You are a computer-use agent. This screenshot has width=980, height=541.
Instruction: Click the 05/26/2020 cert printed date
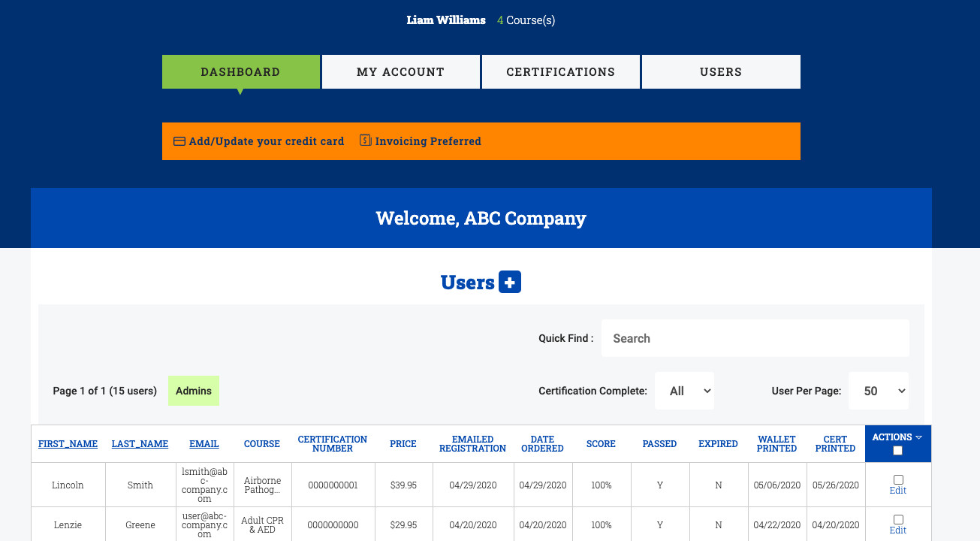pos(836,485)
